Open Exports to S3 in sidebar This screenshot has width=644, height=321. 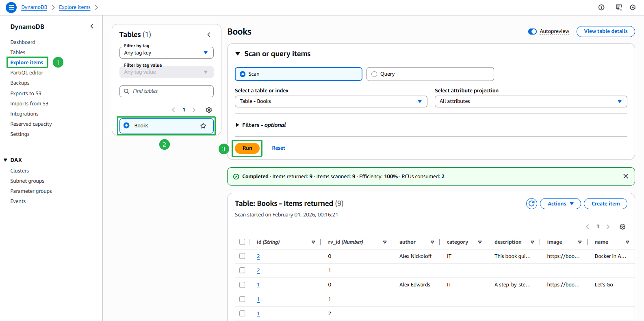[x=26, y=93]
